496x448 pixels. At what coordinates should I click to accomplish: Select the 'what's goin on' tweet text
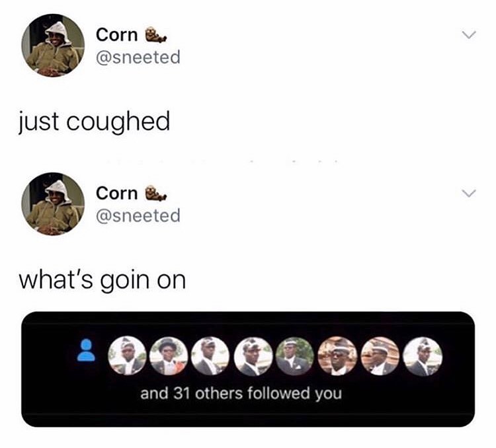(102, 280)
